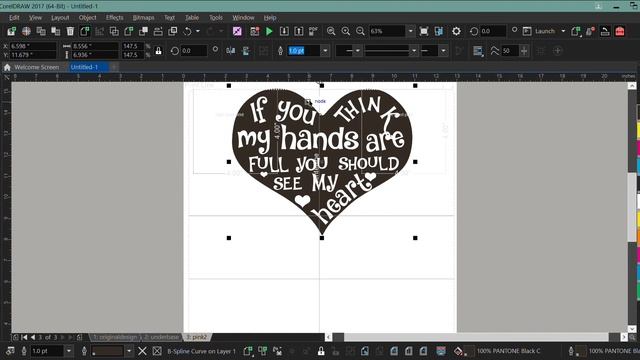Click the purple macro icon in toolbar
The width and height of the screenshot is (640, 360).
pyautogui.click(x=237, y=31)
